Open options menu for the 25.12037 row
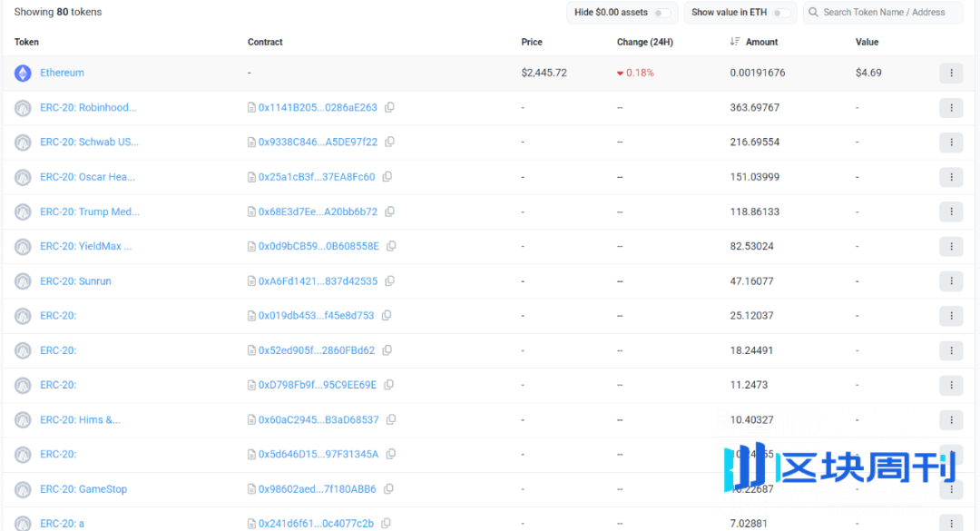980x531 pixels. (951, 316)
